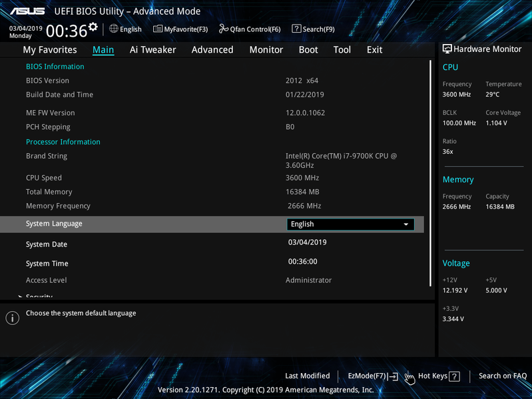
Task: Click the EzMode exit arrow icon
Action: coord(394,376)
